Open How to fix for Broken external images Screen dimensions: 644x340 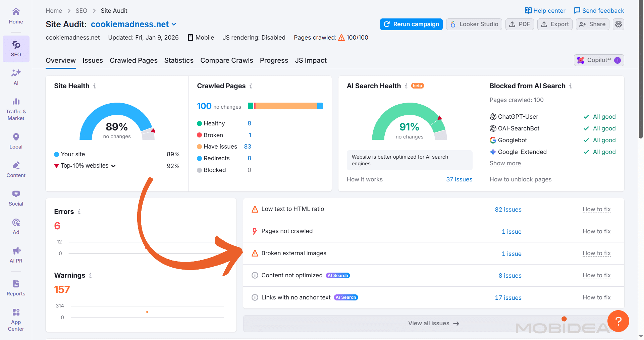pyautogui.click(x=596, y=253)
